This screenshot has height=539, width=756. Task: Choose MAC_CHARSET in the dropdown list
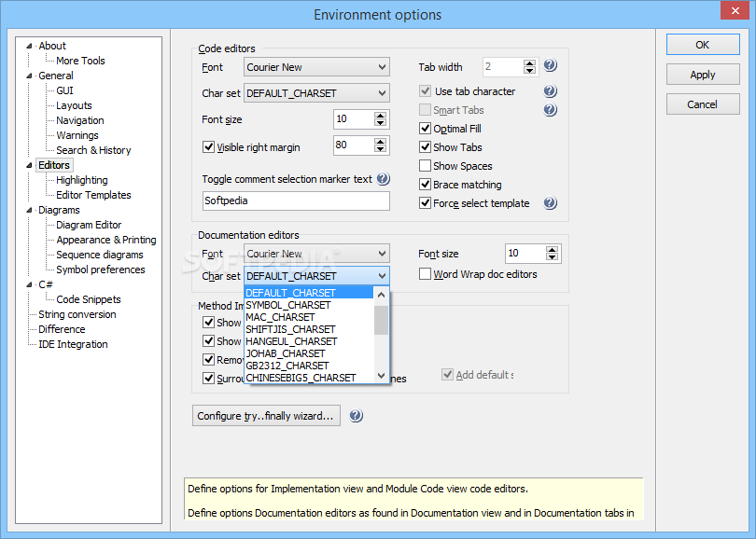[280, 317]
